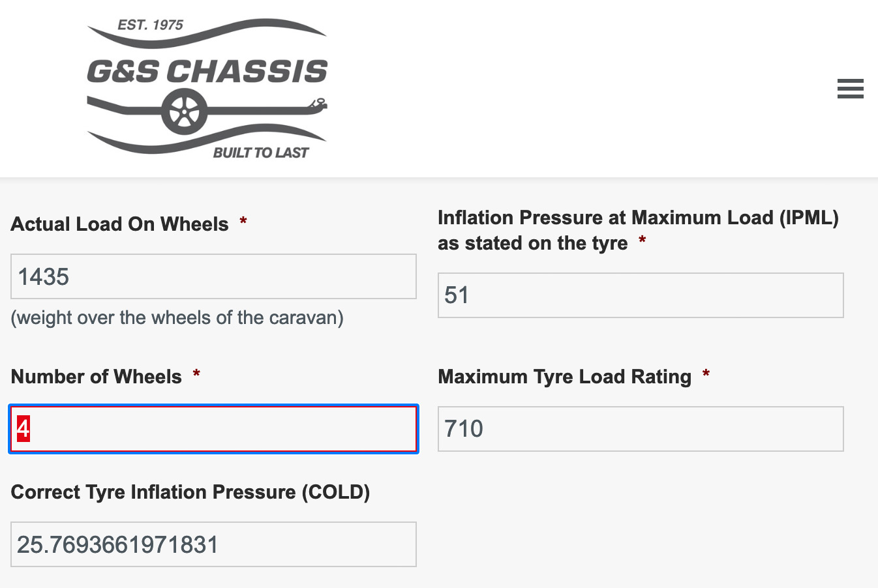Click the Inflation Pressure at Maximum Load label
This screenshot has height=588, width=878.
click(x=638, y=230)
